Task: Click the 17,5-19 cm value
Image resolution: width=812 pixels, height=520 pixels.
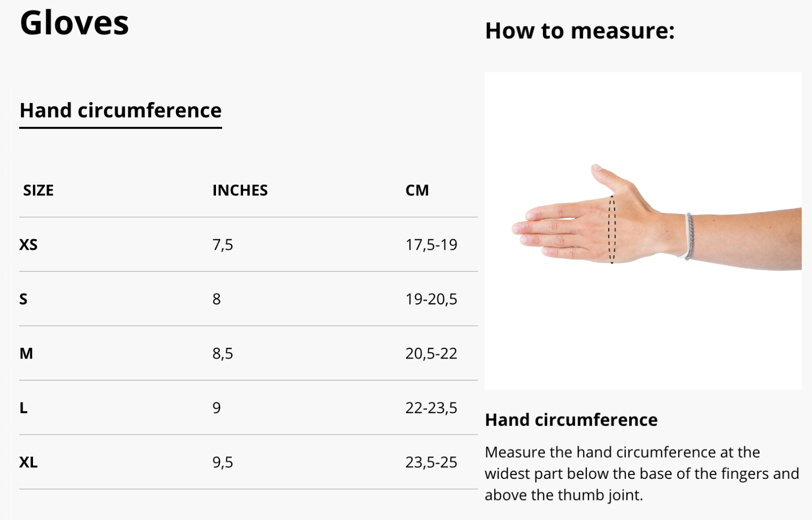Action: (431, 245)
